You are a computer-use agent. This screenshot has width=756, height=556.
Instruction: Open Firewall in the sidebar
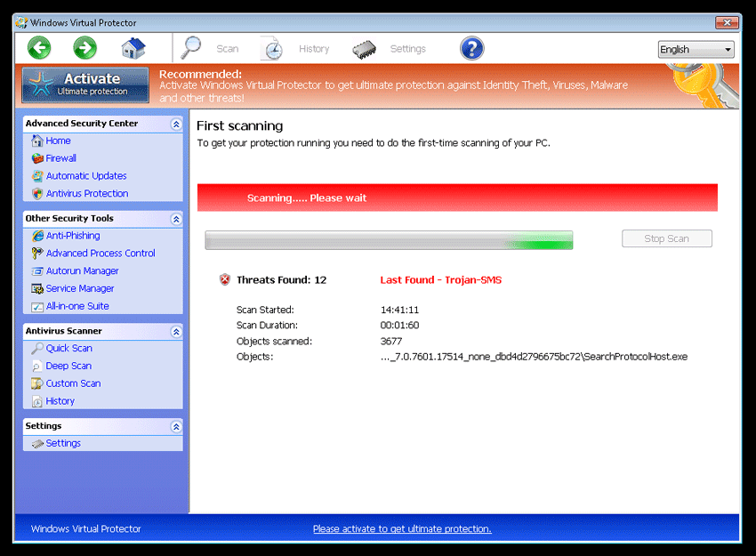click(61, 158)
